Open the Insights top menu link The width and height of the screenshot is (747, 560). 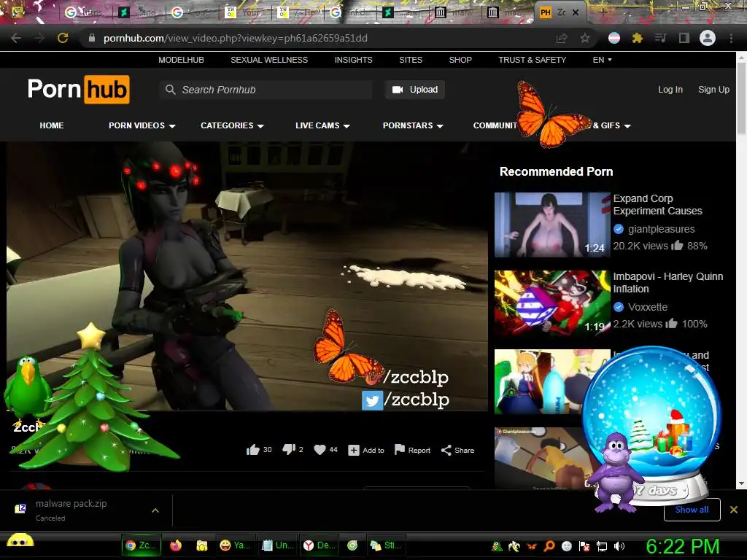354,60
